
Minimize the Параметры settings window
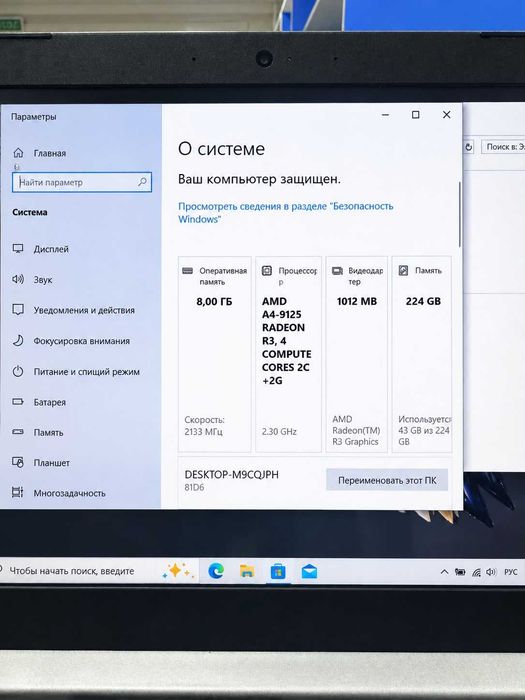[x=385, y=115]
